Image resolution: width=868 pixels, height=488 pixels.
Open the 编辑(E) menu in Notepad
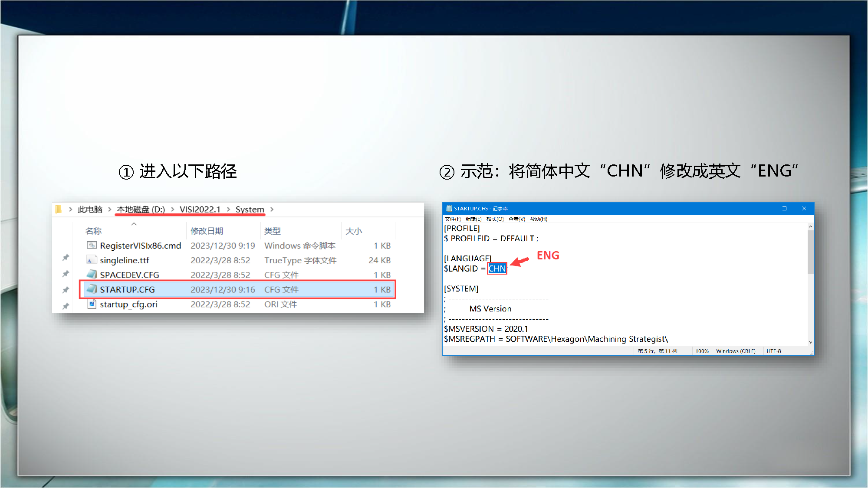(473, 219)
